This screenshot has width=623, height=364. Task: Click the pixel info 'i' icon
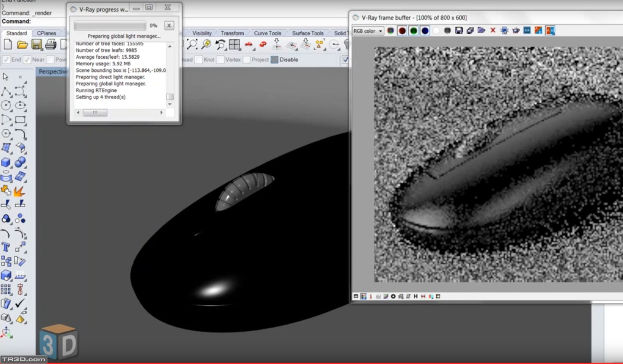(370, 296)
